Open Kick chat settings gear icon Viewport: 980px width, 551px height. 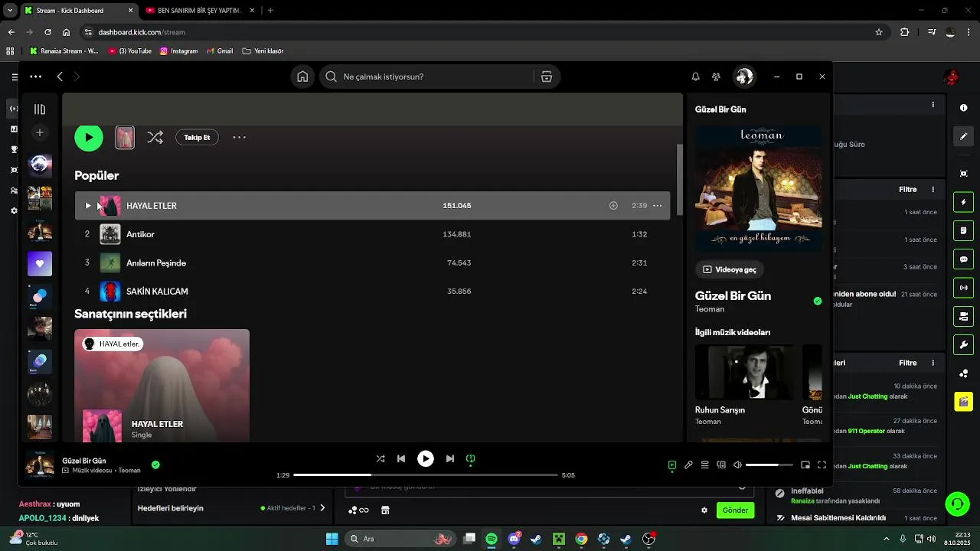click(704, 510)
